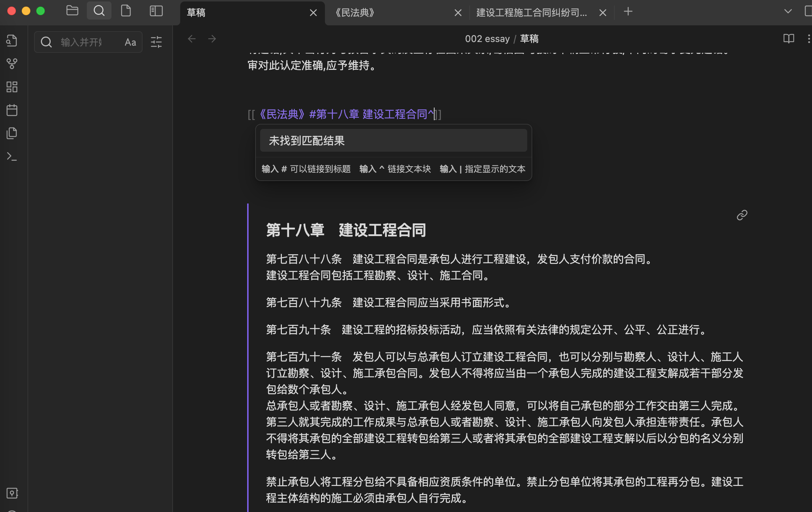Open the bookmarks page icon in top bar
Viewport: 812px width, 512px height.
tap(126, 11)
